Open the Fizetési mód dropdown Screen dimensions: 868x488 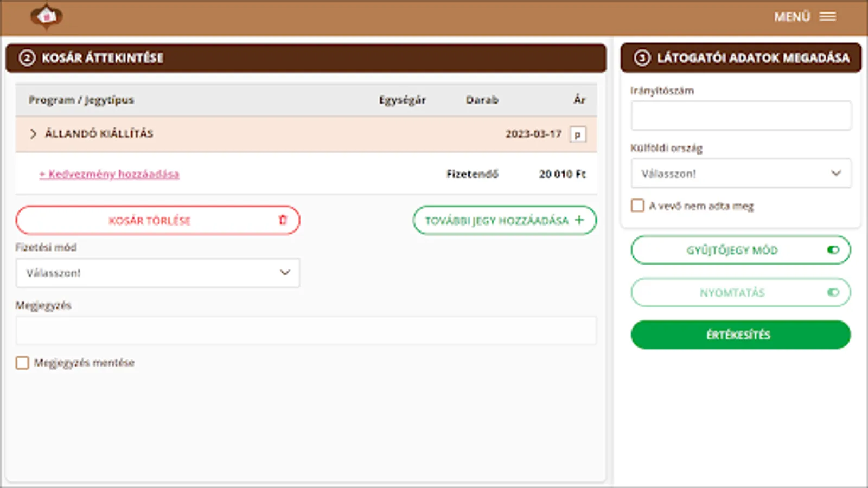click(157, 273)
